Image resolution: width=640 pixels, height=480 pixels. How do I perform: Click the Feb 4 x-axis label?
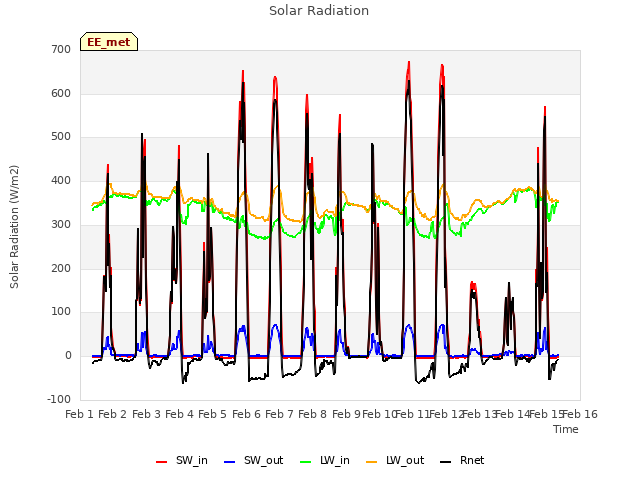click(x=179, y=414)
